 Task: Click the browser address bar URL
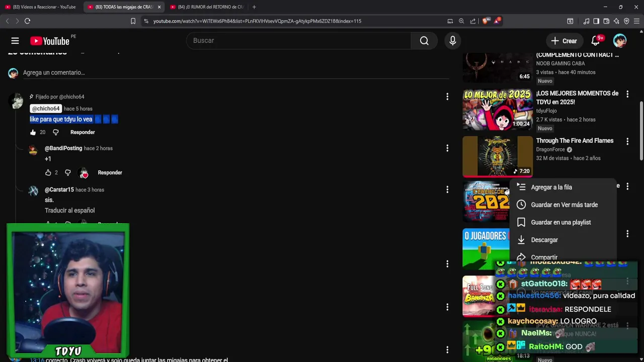pos(257,21)
